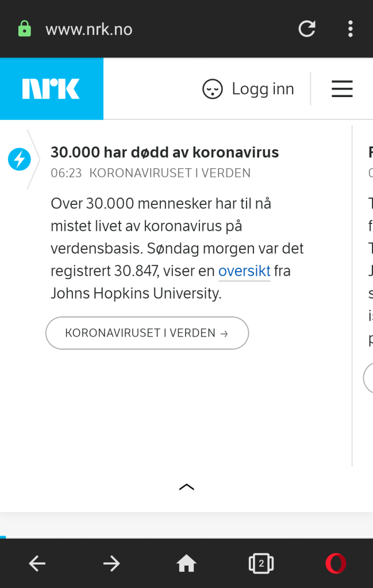Go back with browser back arrow
Image resolution: width=373 pixels, height=588 pixels.
click(37, 564)
